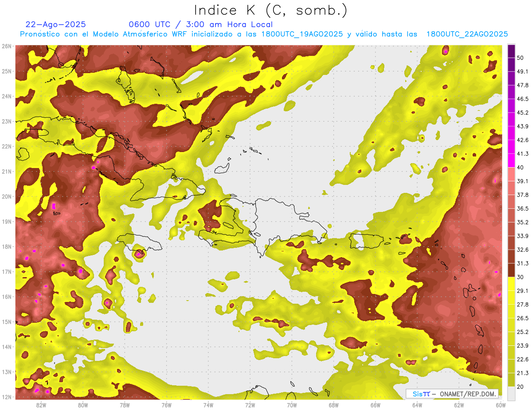Viewport: 532px width, 411px height.
Task: Click the "62W" longitude axis label
Action: 459,405
